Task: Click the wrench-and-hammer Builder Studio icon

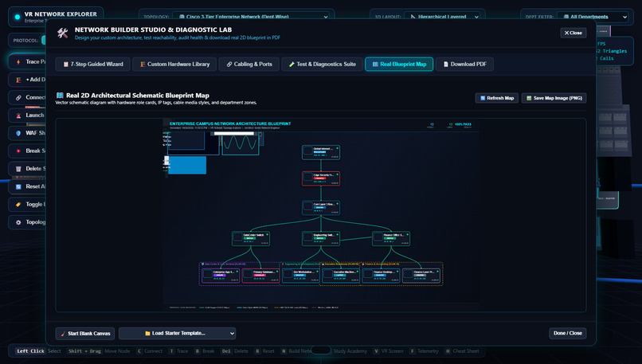Action: [x=62, y=33]
